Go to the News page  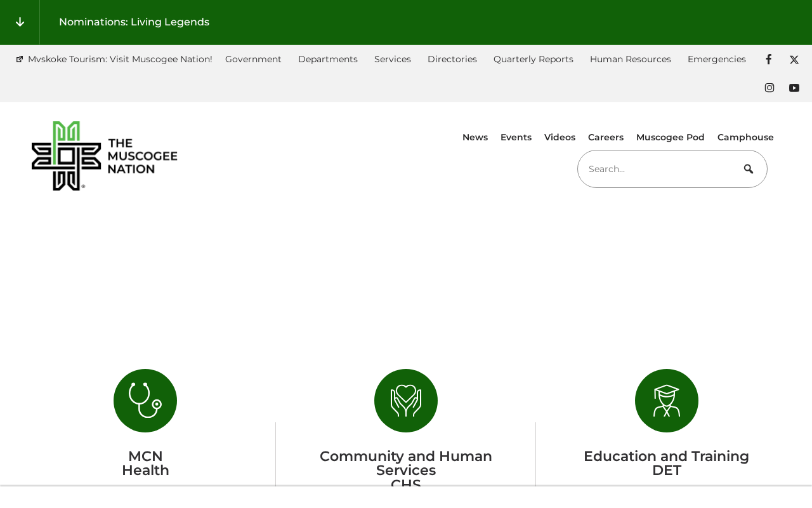(x=475, y=137)
